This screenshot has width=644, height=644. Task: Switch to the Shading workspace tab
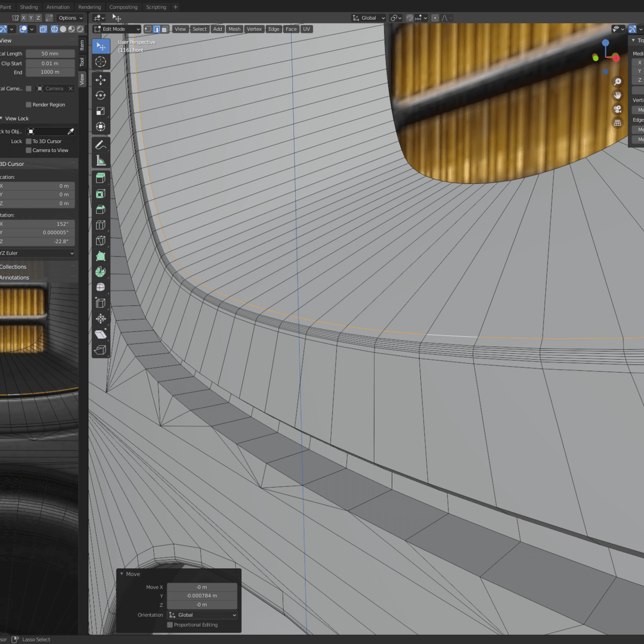coord(29,7)
